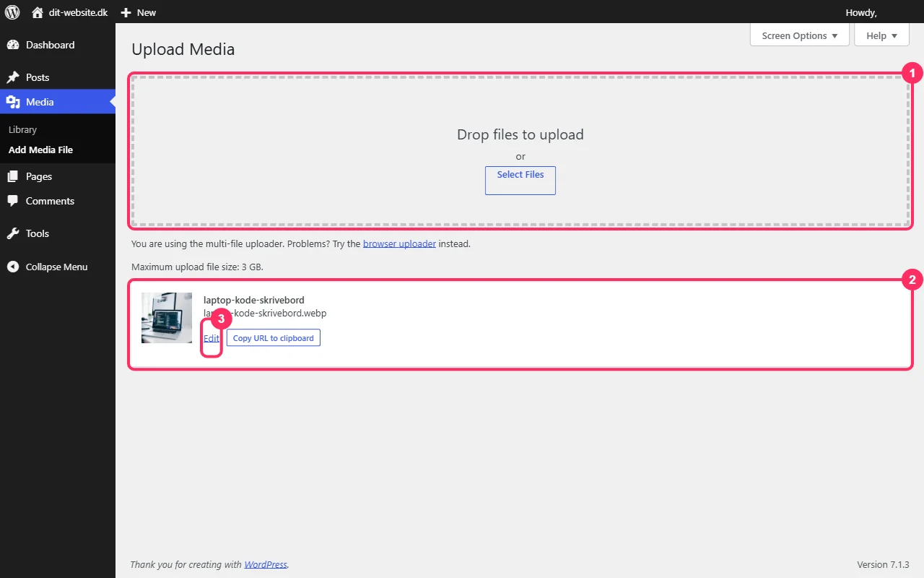The height and width of the screenshot is (578, 924).
Task: Open the WordPress link in footer
Action: tap(266, 564)
